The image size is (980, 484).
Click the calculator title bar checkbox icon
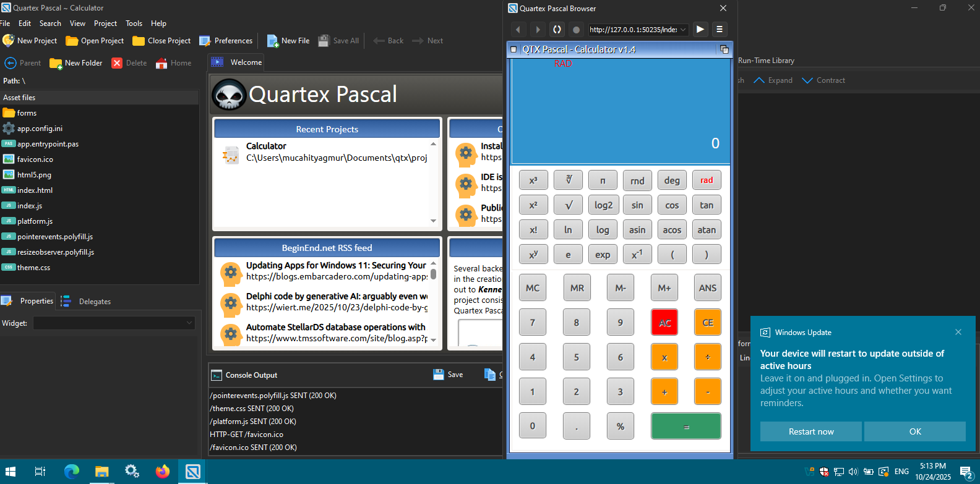click(514, 49)
